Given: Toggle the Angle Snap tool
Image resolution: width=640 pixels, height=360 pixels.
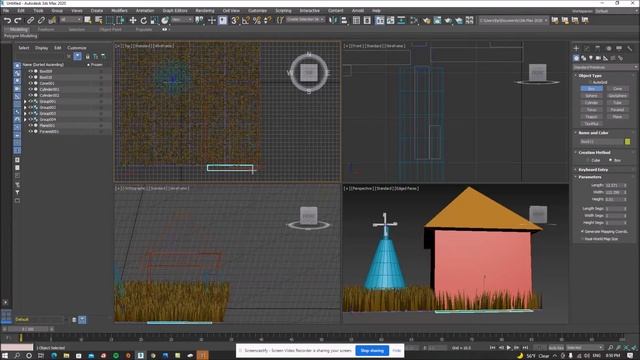Looking at the screenshot, I should (246, 20).
